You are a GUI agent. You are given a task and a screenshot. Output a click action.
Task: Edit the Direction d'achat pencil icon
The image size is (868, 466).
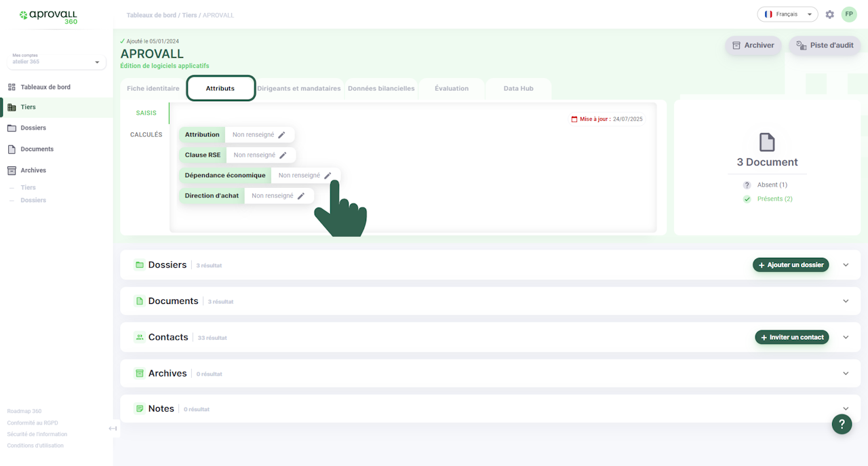(x=301, y=196)
